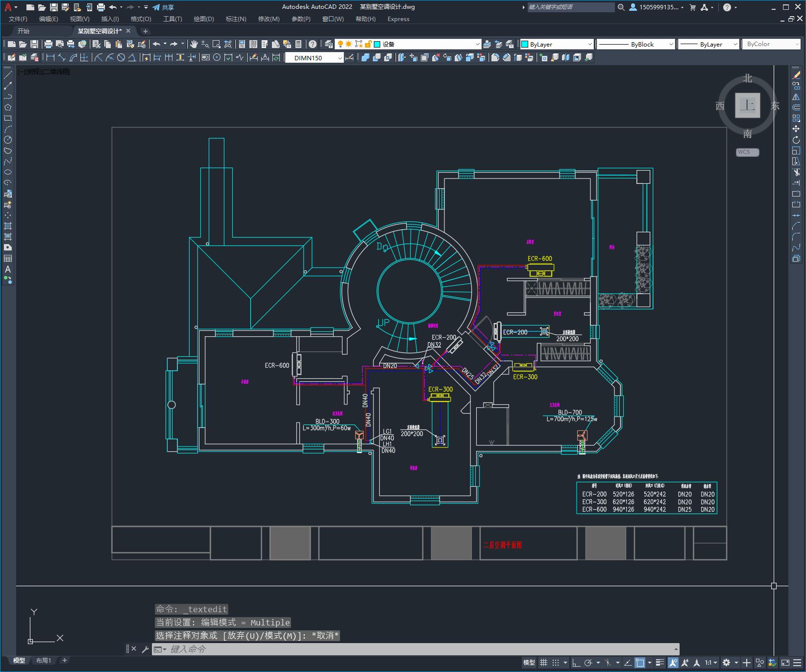Click the 模型 button in status bar
Image resolution: width=806 pixels, height=672 pixels.
pos(529,663)
